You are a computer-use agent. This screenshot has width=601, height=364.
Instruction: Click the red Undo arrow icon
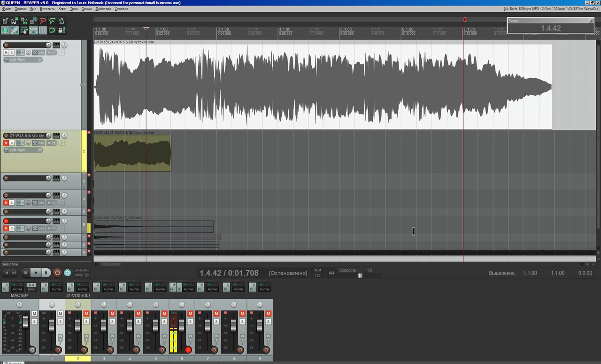tap(43, 21)
